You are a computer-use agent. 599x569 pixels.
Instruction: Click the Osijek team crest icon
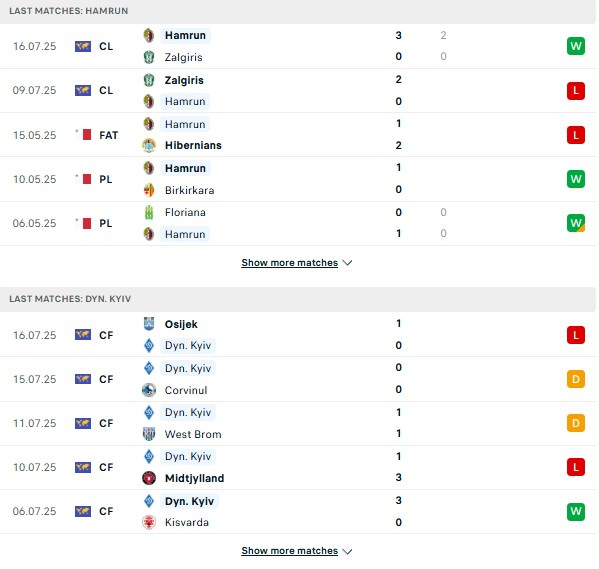(x=149, y=324)
